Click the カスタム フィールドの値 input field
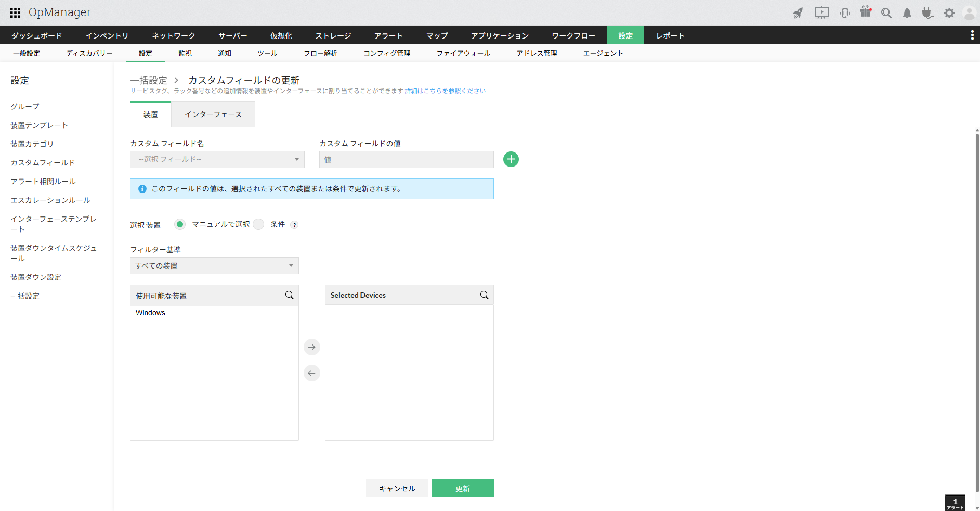This screenshot has width=980, height=511. click(407, 159)
